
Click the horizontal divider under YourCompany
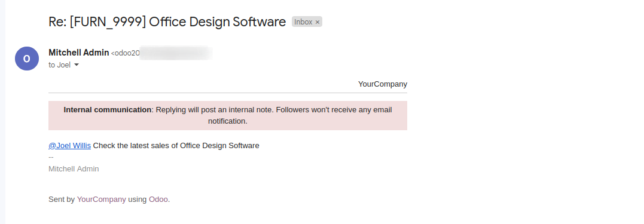[x=228, y=93]
